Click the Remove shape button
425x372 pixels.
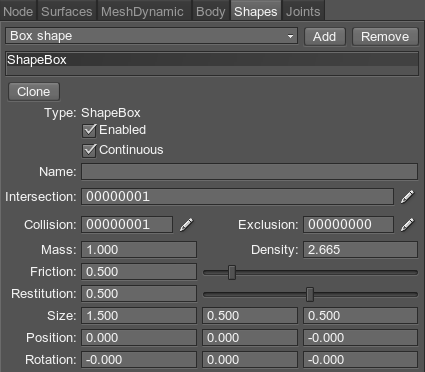point(385,37)
